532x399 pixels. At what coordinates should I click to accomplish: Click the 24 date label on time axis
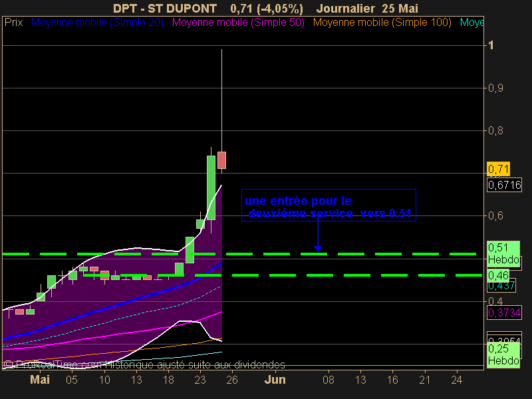457,380
